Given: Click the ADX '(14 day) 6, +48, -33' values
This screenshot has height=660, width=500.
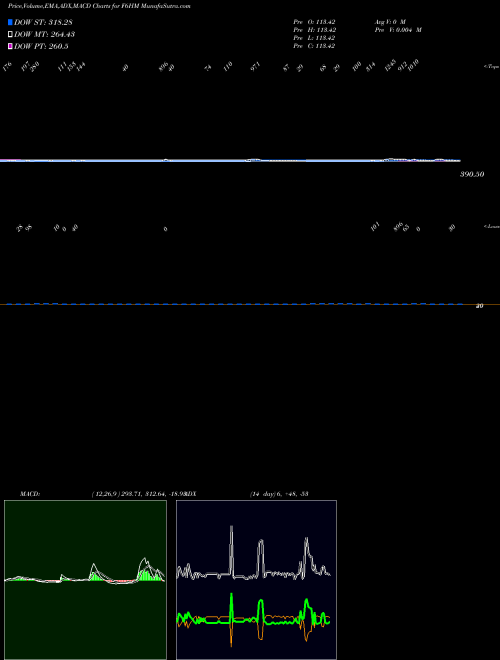Looking at the screenshot, I should coord(279,494).
